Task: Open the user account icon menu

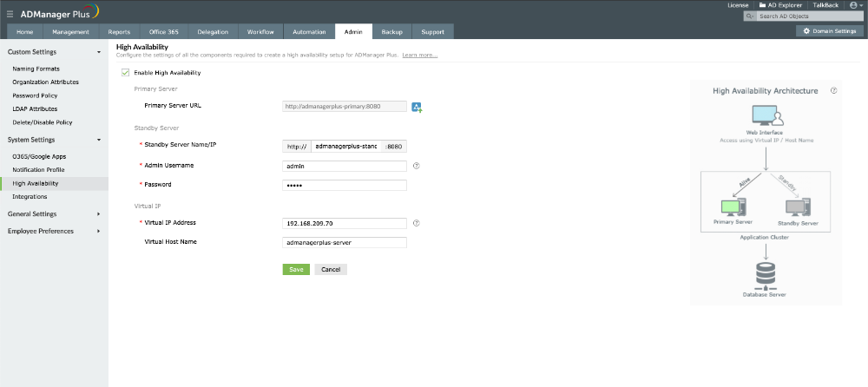Action: 855,5
